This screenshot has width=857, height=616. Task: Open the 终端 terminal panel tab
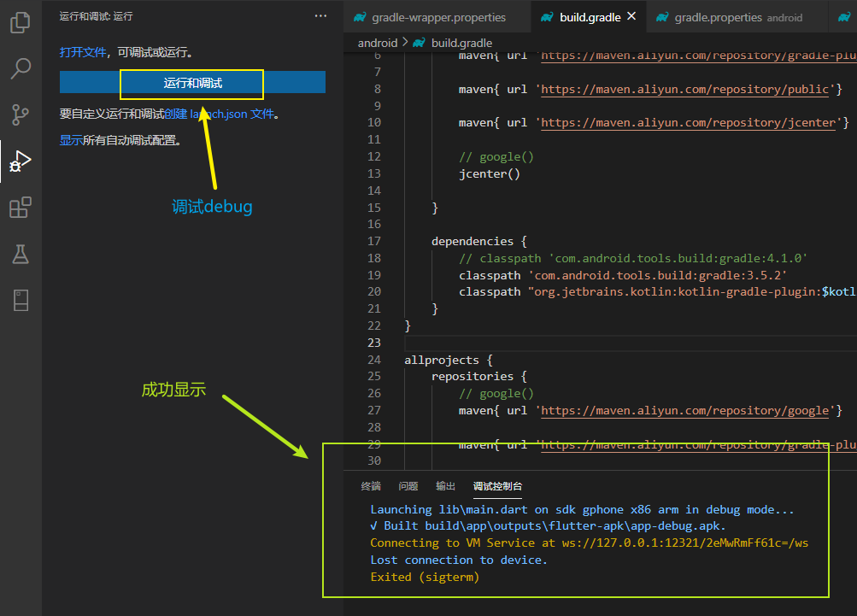coord(371,486)
